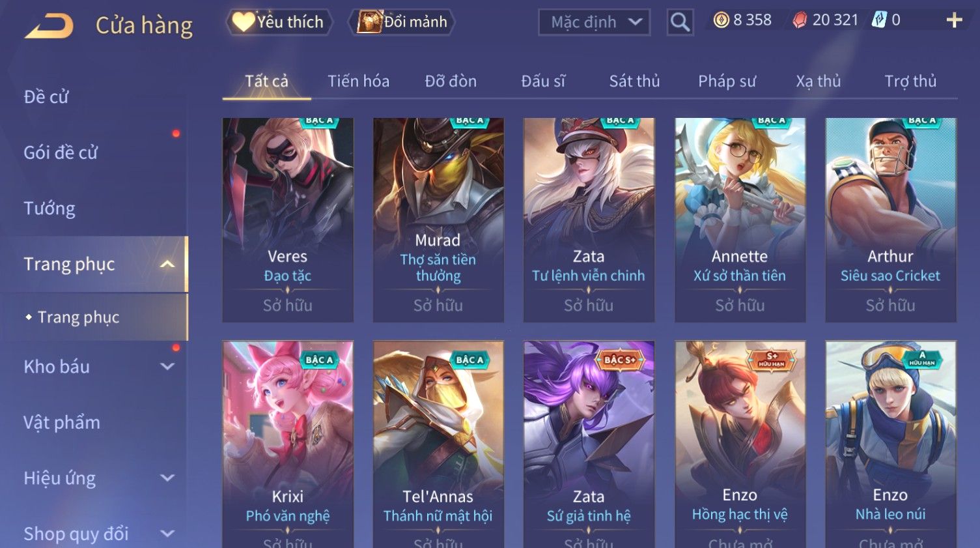
Task: Switch to the Pháp sư tab
Action: tap(727, 81)
